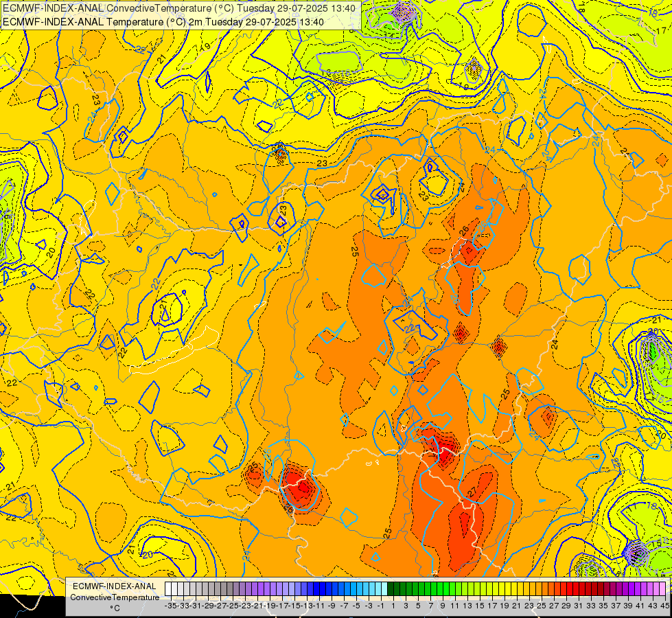This screenshot has height=618, width=672.
Task: Click the ConvectiveTemperature title line at top
Action: point(179,8)
